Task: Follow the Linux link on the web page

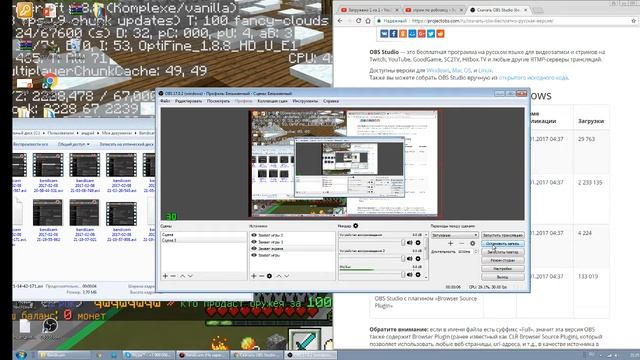Action: pyautogui.click(x=485, y=70)
